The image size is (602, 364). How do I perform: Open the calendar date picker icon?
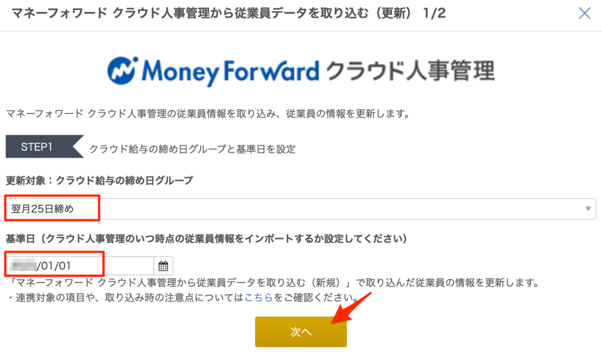(163, 265)
